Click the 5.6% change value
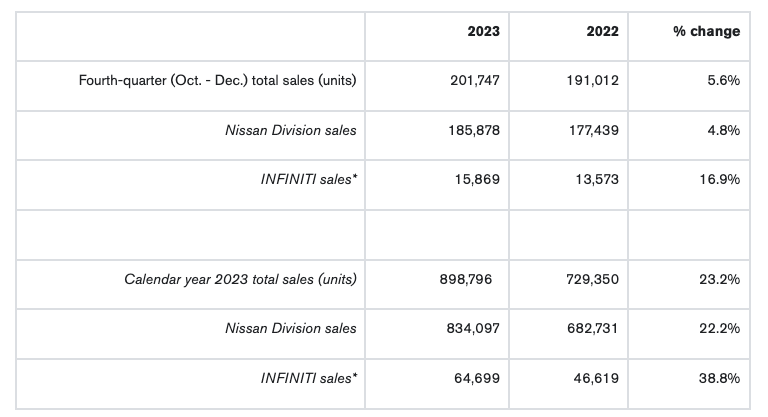 722,80
